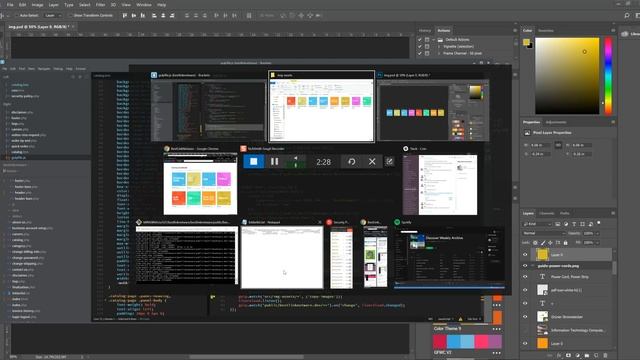The image size is (640, 360).
Task: Add a layer mask icon
Action: (x=568, y=356)
